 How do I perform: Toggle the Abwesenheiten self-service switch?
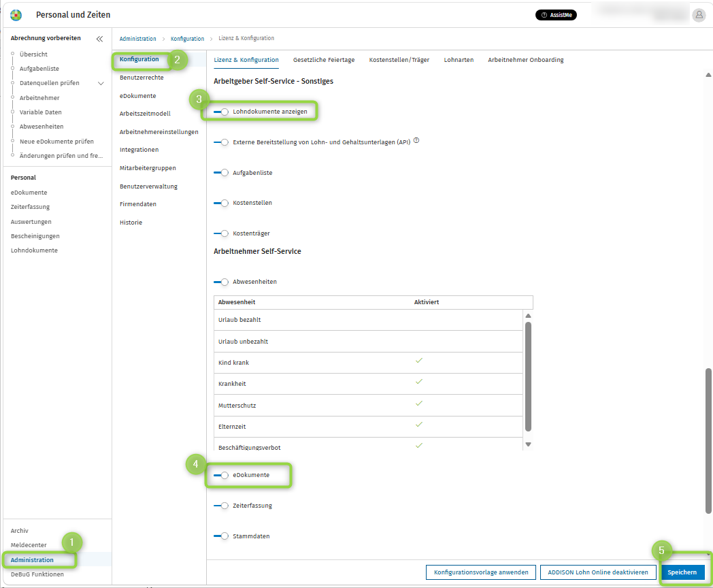(221, 282)
